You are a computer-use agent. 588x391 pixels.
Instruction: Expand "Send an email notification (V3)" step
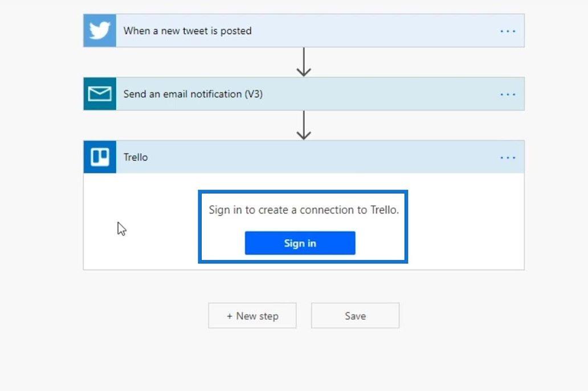click(x=193, y=94)
